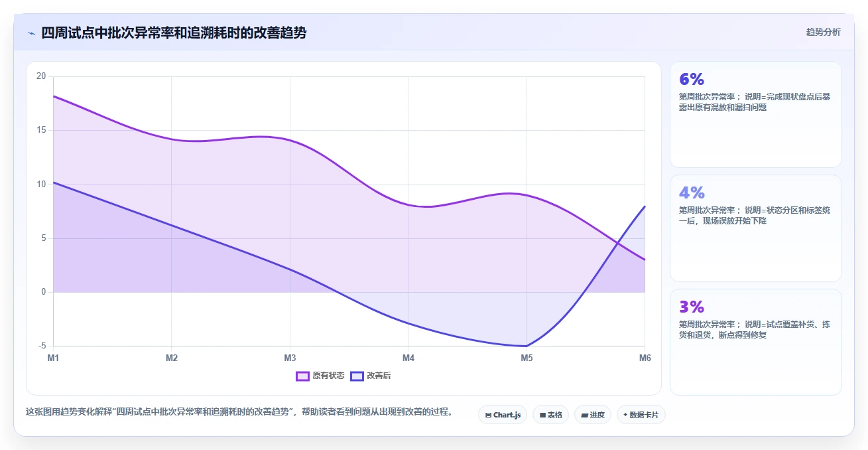The width and height of the screenshot is (868, 450).
Task: Click the M4 x-axis label
Action: pos(408,358)
